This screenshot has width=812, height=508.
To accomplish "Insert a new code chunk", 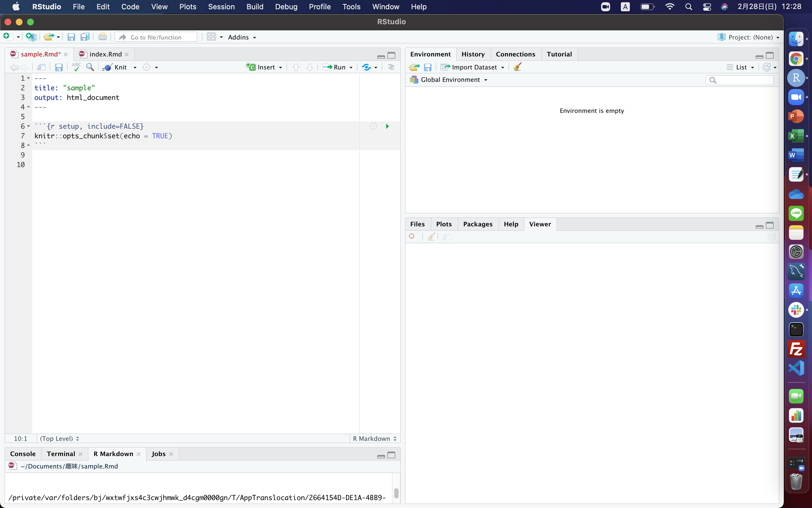I will [x=264, y=67].
